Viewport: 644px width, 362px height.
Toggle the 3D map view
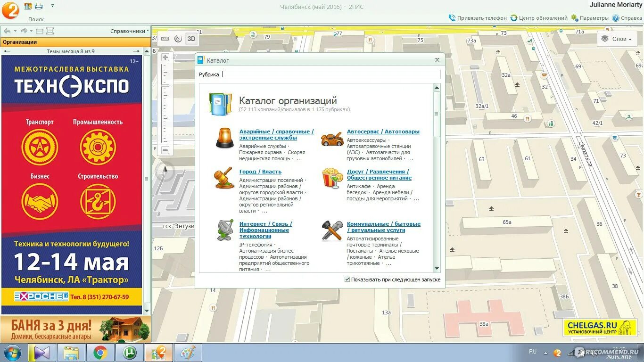tap(191, 39)
